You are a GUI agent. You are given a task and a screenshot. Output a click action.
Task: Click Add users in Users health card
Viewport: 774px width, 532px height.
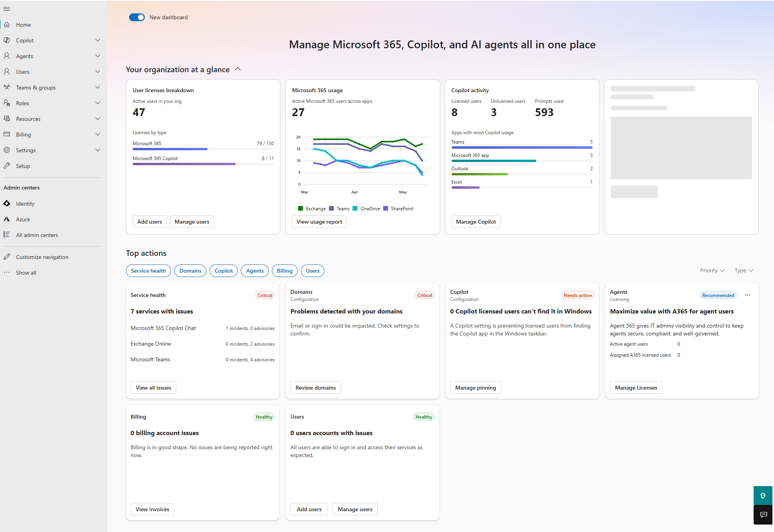(309, 509)
